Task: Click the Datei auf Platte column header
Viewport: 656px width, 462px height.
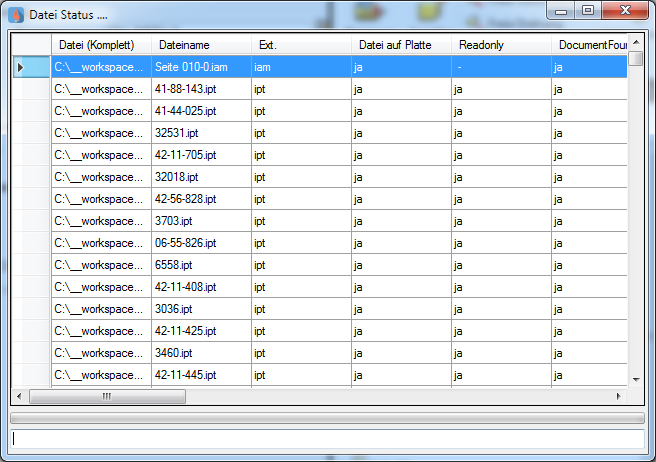Action: tap(400, 45)
